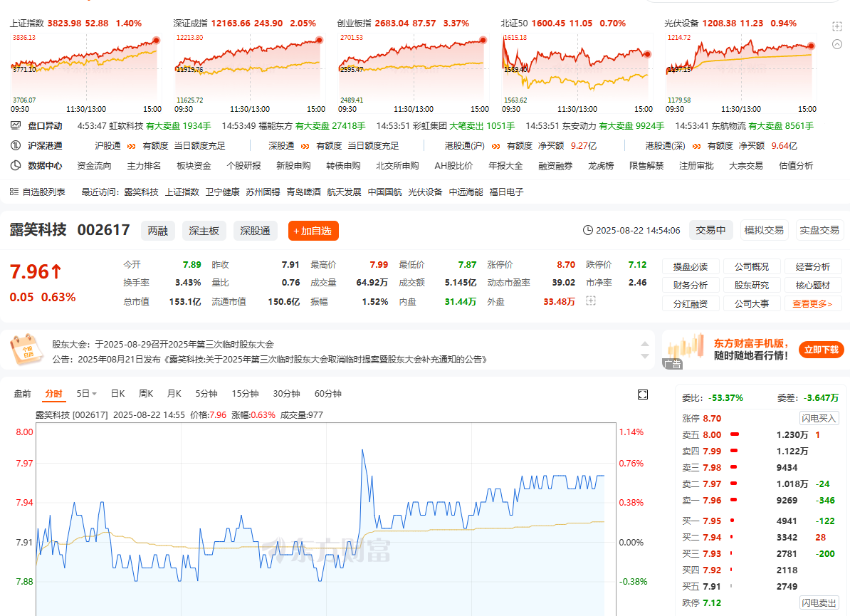Switch to the 日K chart tab
850x616 pixels.
click(117, 394)
